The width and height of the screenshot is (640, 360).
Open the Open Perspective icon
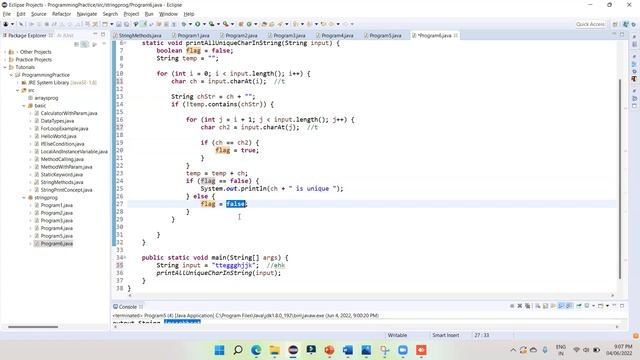pyautogui.click(x=615, y=24)
